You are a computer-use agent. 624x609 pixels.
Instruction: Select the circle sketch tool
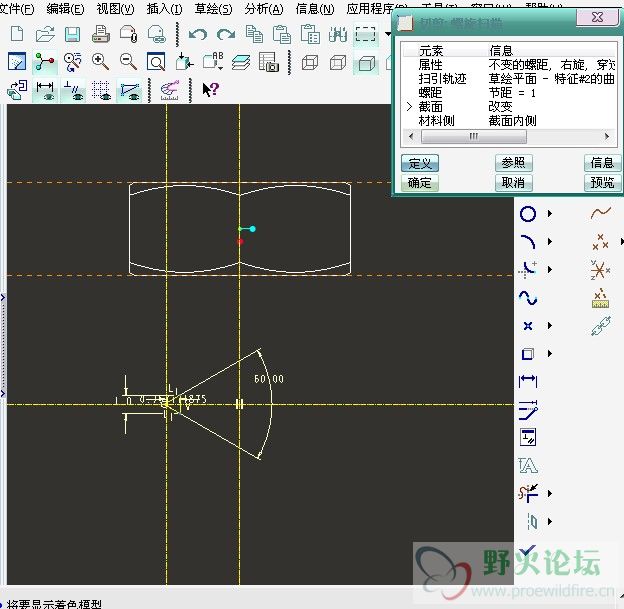528,214
